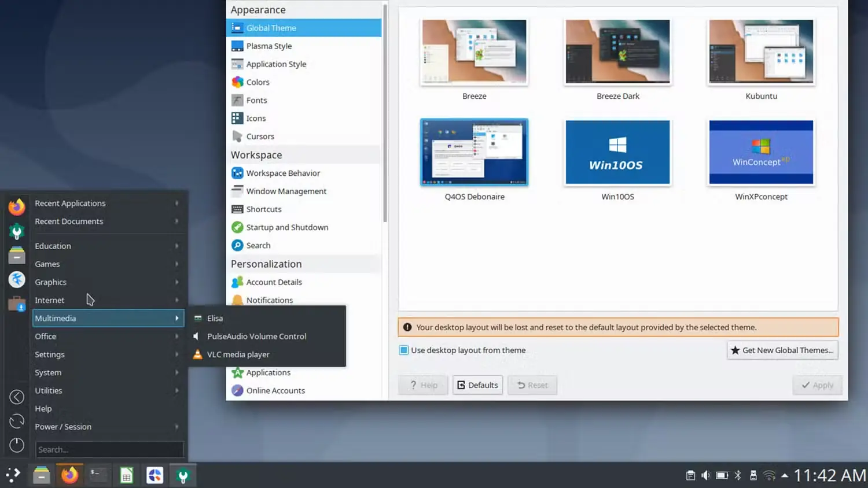Expand the Games submenu arrow

point(177,264)
